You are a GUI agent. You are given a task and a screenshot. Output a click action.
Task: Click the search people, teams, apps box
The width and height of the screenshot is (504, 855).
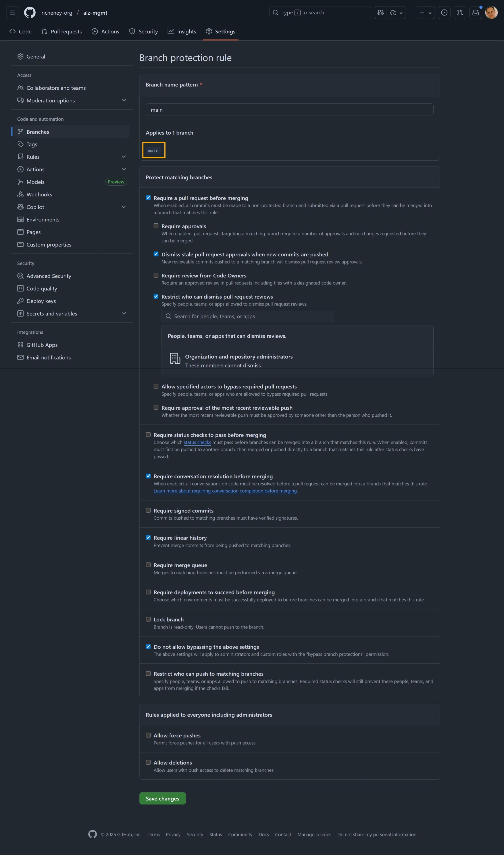[247, 316]
